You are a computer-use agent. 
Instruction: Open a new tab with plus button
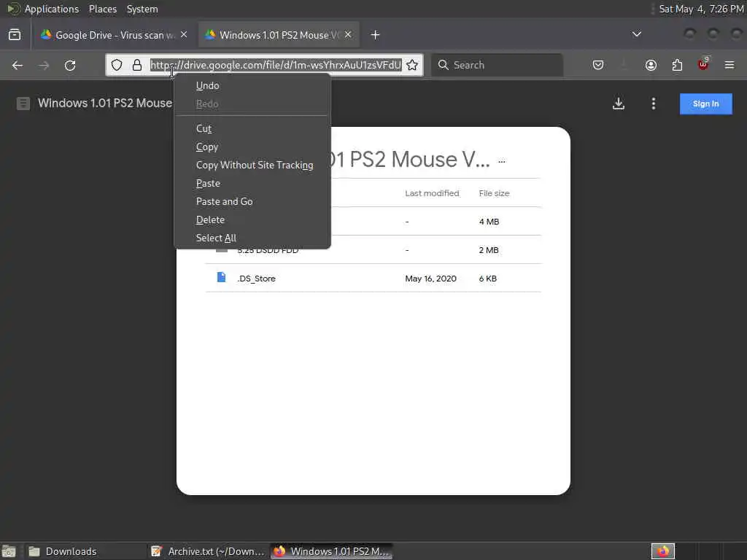click(x=376, y=35)
